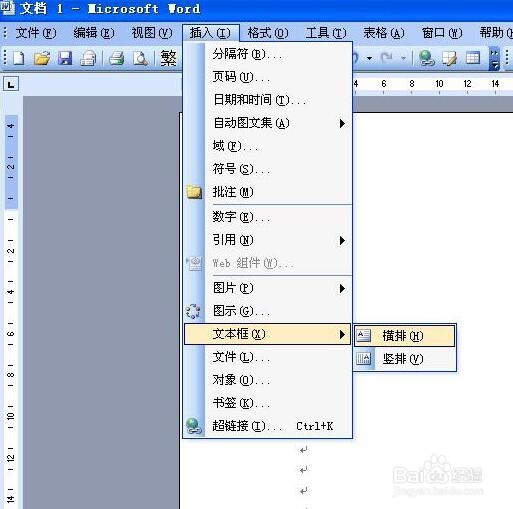513x509 pixels.
Task: Click 超链接(I)... Ctrl+K menu entry
Action: (x=268, y=426)
